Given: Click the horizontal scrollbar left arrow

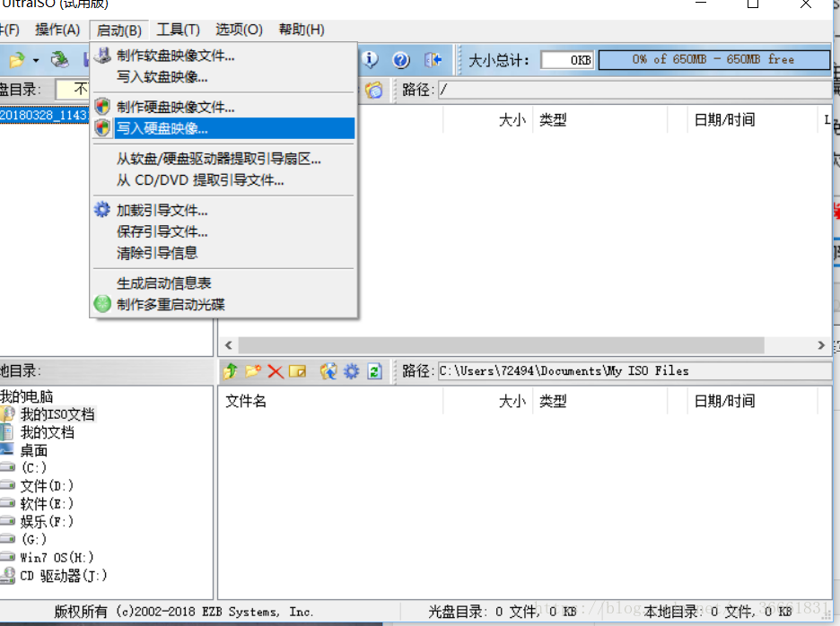Looking at the screenshot, I should [x=229, y=345].
